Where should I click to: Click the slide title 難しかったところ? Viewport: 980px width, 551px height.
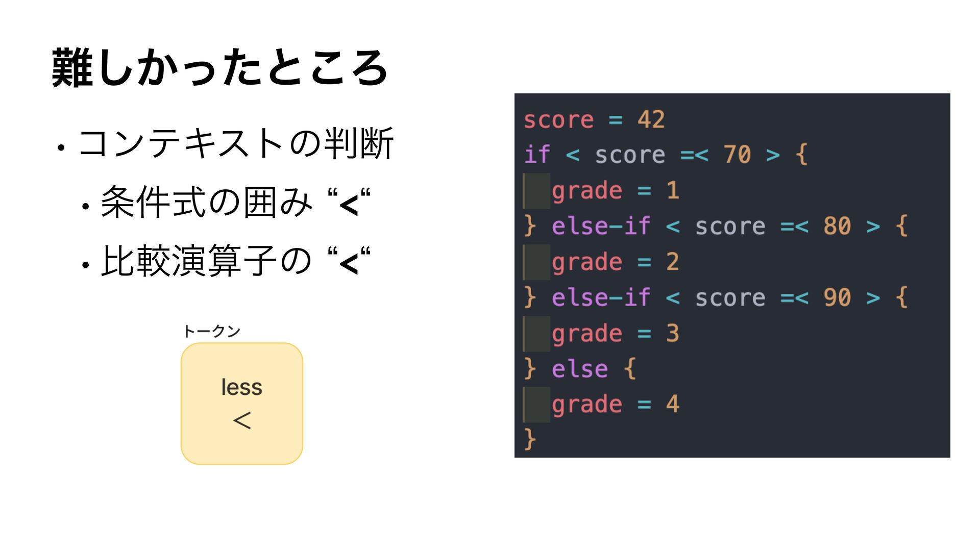[x=219, y=68]
